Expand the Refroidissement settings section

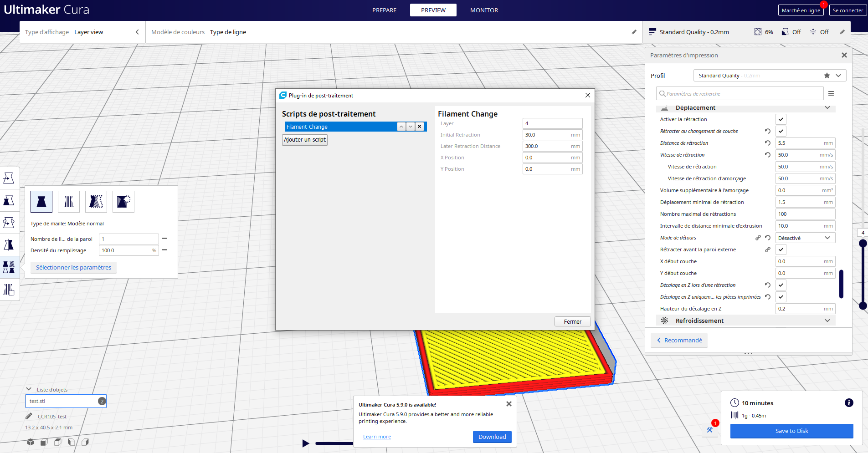click(x=745, y=321)
